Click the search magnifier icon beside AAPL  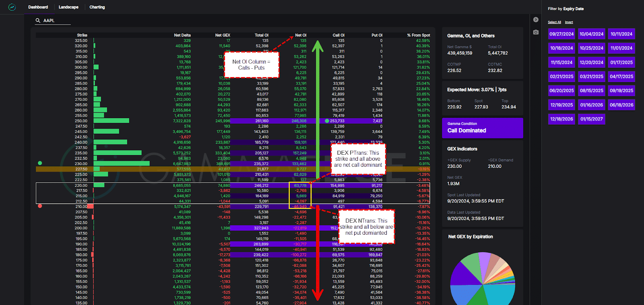coord(38,20)
